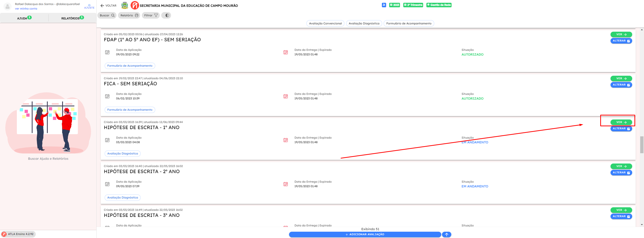This screenshot has width=644, height=238.
Task: Click application calendar icon for HIPÓTESE 1º ANO
Action: [x=107, y=140]
